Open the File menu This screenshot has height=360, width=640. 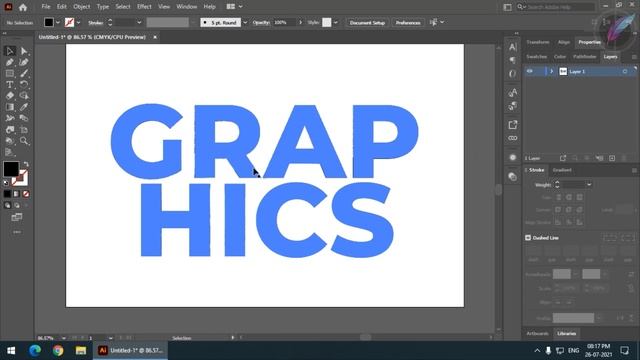pyautogui.click(x=46, y=7)
